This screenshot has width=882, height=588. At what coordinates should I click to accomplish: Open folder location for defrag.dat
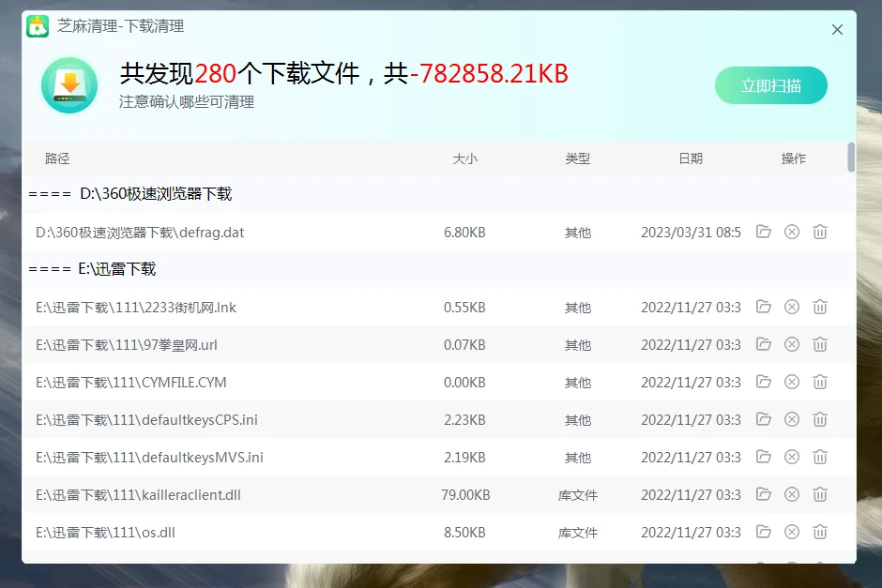click(x=764, y=232)
